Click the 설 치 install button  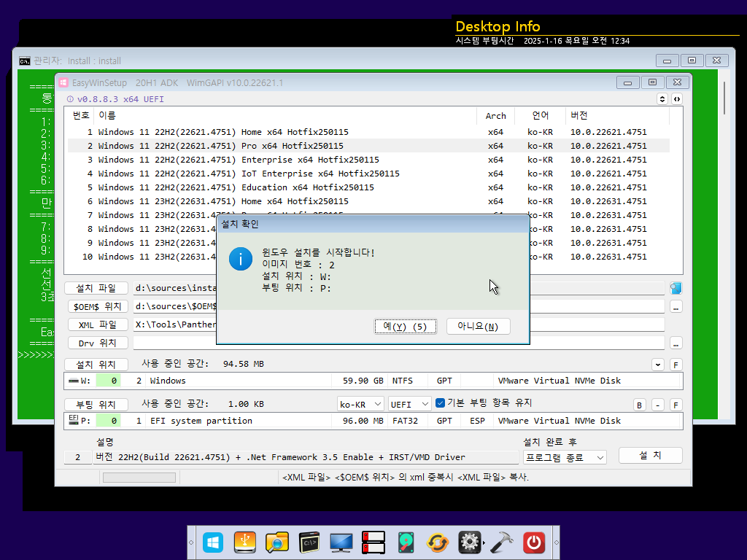point(650,455)
